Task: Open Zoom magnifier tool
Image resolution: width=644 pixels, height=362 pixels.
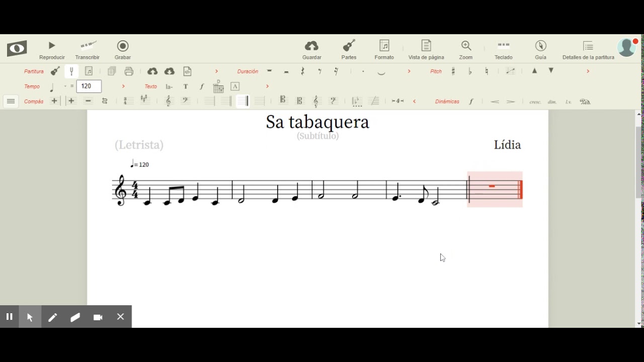Action: coord(466,50)
